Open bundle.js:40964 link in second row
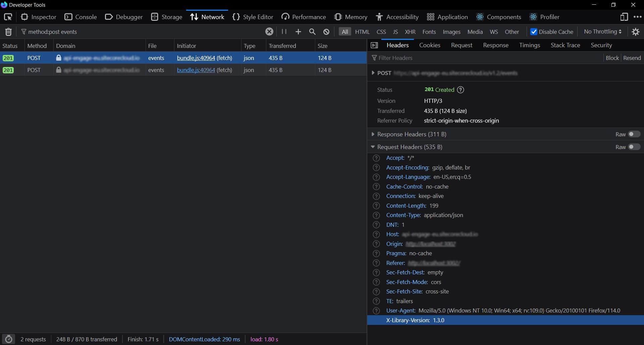This screenshot has height=345, width=644. 196,70
